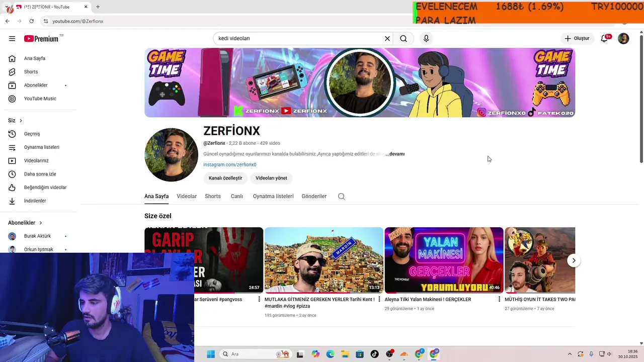Image resolution: width=644 pixels, height=362 pixels.
Task: Click the channel search magnifier icon
Action: [342, 197]
